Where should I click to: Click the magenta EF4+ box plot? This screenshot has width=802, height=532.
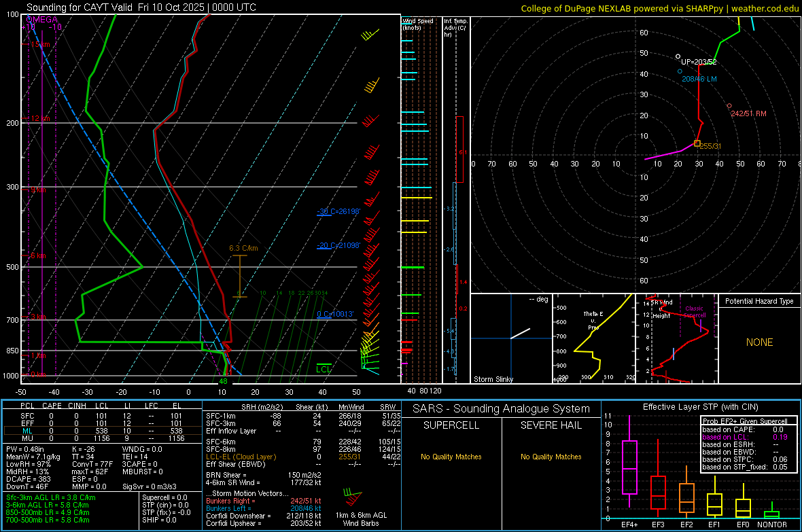[x=629, y=461]
